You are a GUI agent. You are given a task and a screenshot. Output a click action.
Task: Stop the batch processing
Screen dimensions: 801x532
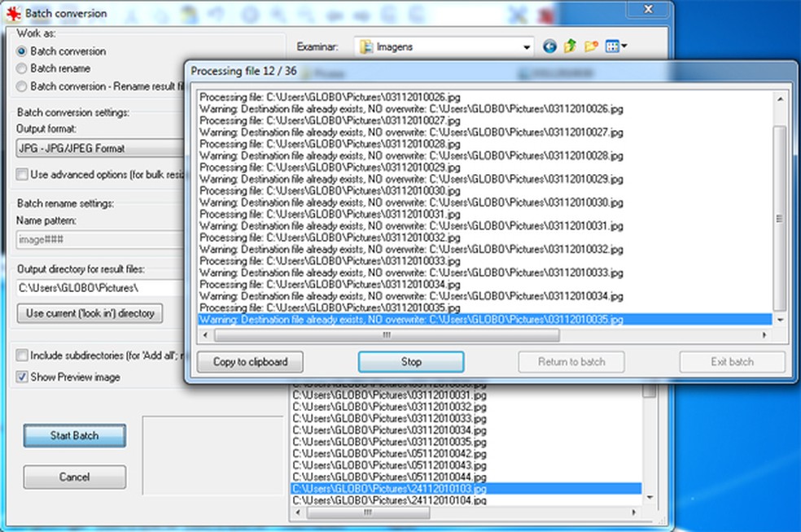411,362
